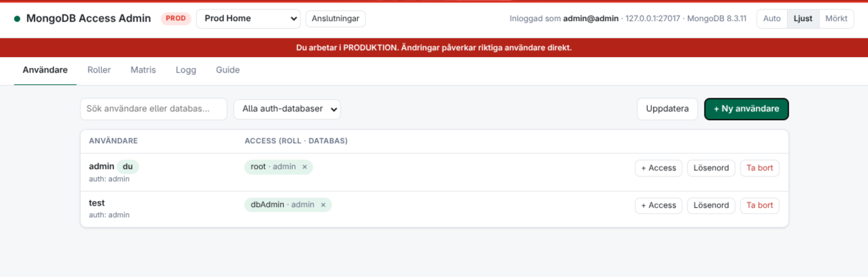Click the ANVÄNDARE column header
The height and width of the screenshot is (277, 868).
click(x=113, y=141)
